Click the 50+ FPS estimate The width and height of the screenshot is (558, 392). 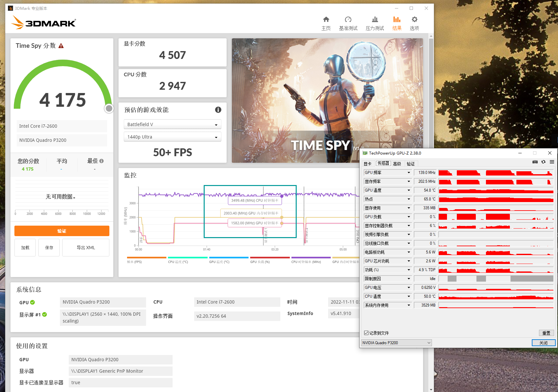coord(173,152)
